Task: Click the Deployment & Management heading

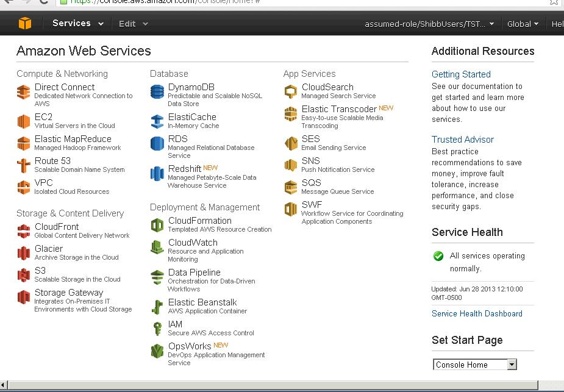Action: [205, 207]
